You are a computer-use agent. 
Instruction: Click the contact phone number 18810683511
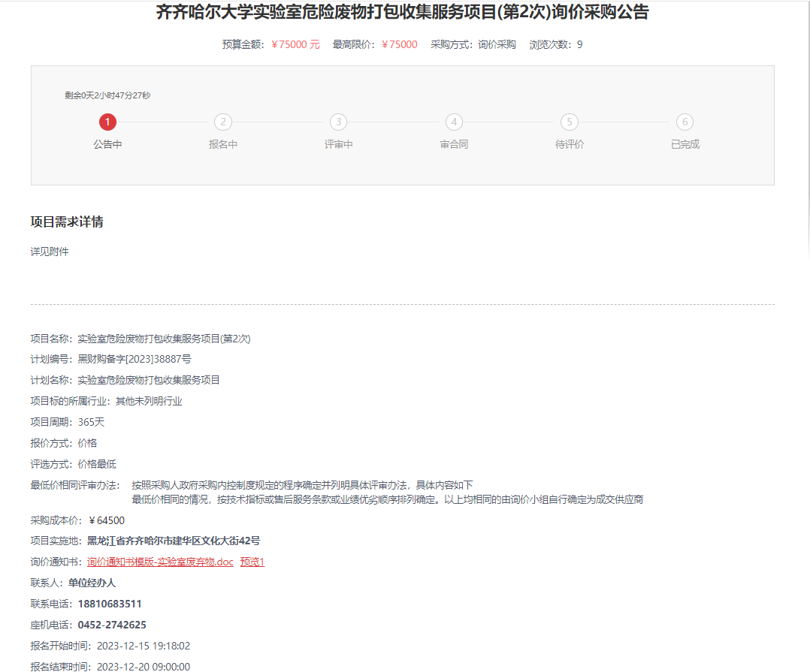[x=110, y=604]
